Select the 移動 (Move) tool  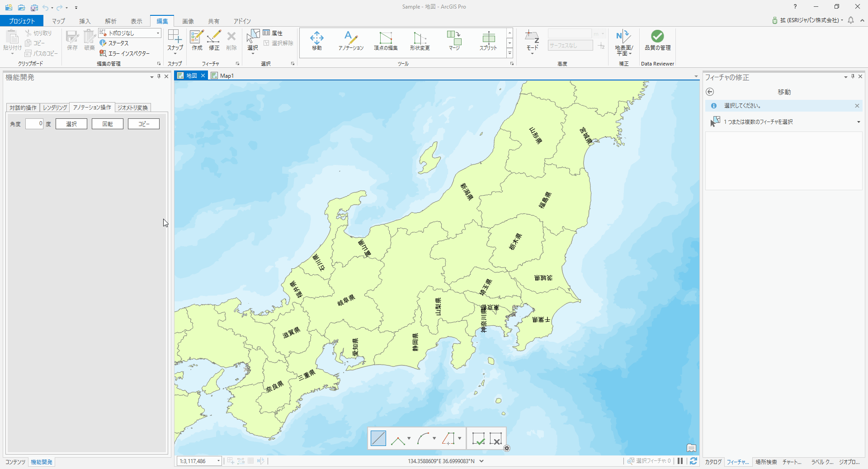(x=317, y=40)
